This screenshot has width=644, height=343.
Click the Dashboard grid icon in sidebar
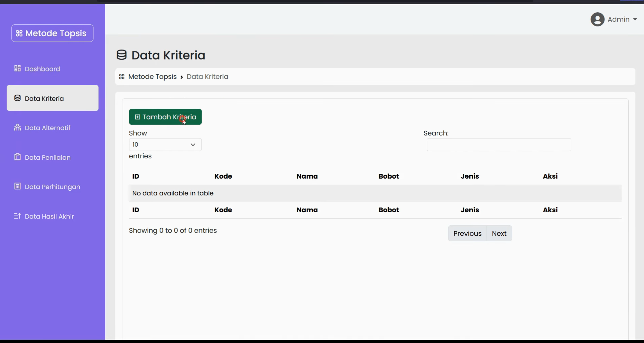click(x=17, y=68)
